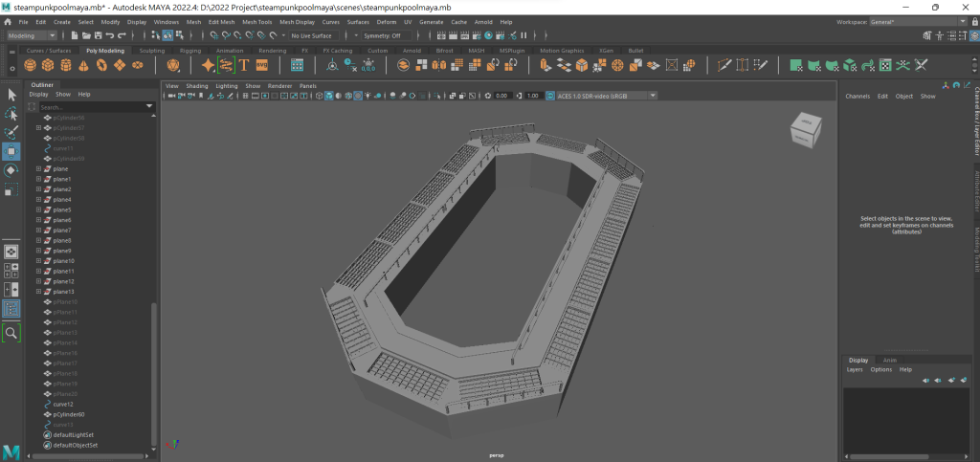Image resolution: width=980 pixels, height=462 pixels.
Task: Activate the Lasso Select tool
Action: 11,114
